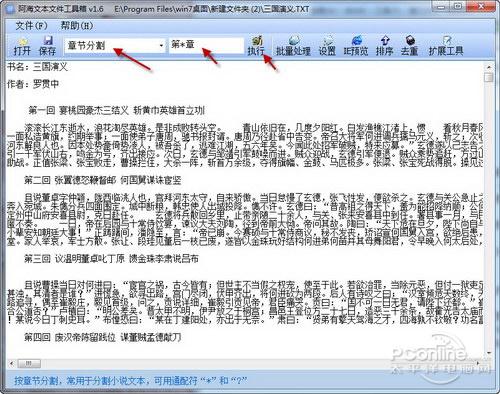The height and width of the screenshot is (394, 500).
Task: Open the 帮助(H) menu
Action: (77, 26)
